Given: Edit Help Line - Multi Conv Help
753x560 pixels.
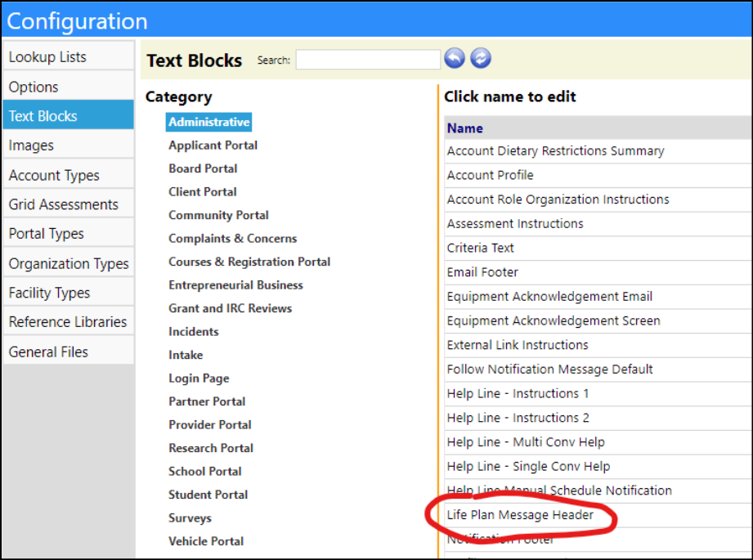Looking at the screenshot, I should click(526, 441).
